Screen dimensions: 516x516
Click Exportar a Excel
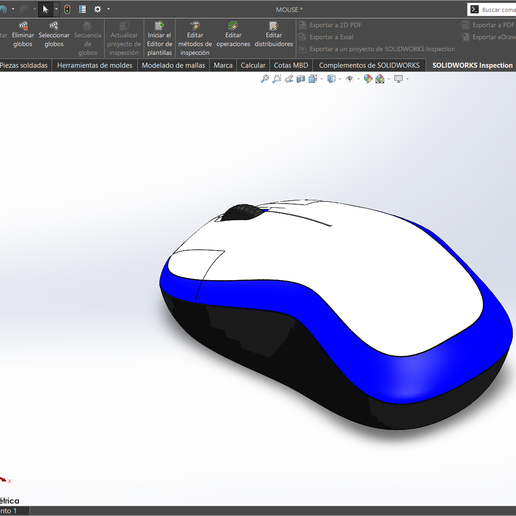click(x=326, y=37)
